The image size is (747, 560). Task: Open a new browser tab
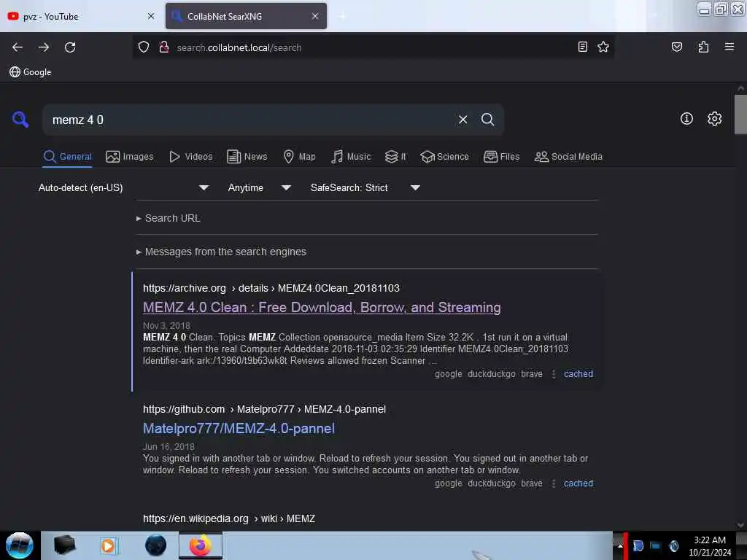tap(342, 16)
